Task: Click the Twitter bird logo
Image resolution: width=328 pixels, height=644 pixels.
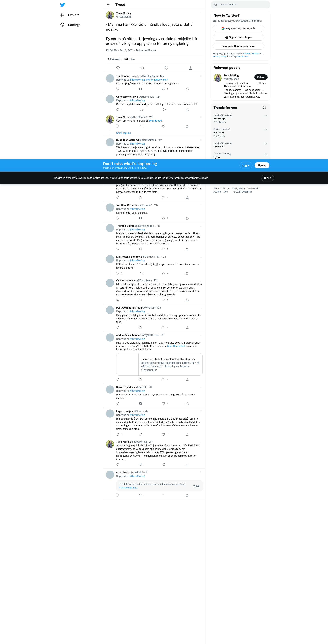Action: coord(63,5)
